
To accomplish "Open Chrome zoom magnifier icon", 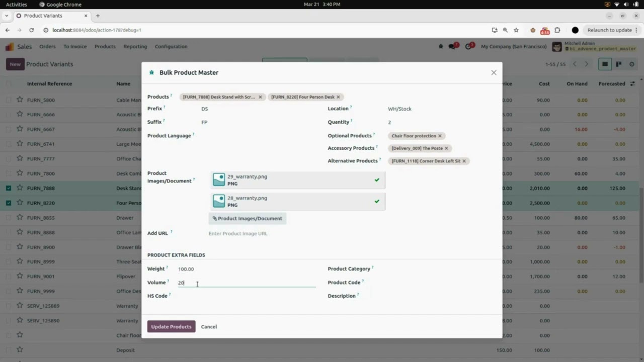I will 505,30.
